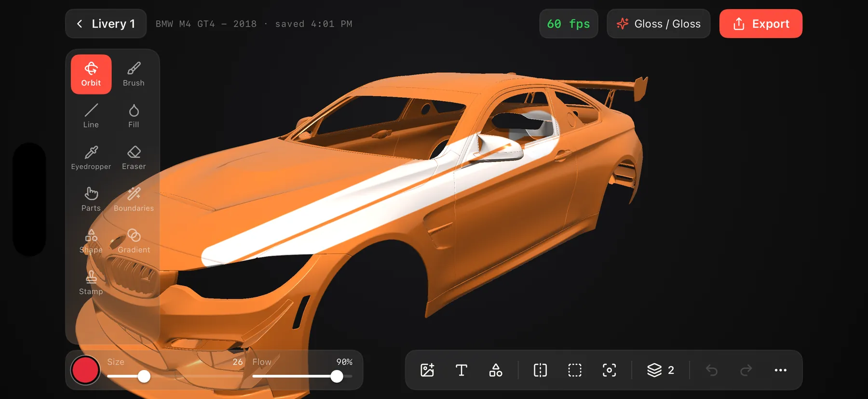Add an image from the bottom toolbar
This screenshot has width=868, height=399.
point(427,370)
